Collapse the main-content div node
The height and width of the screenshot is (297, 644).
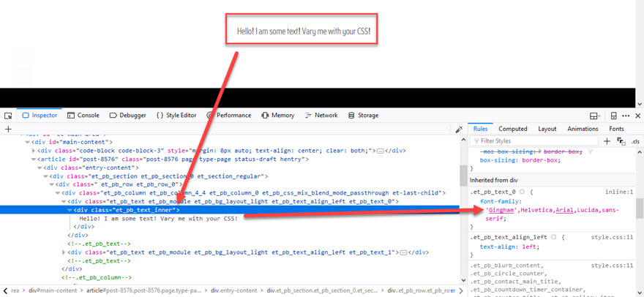27,143
